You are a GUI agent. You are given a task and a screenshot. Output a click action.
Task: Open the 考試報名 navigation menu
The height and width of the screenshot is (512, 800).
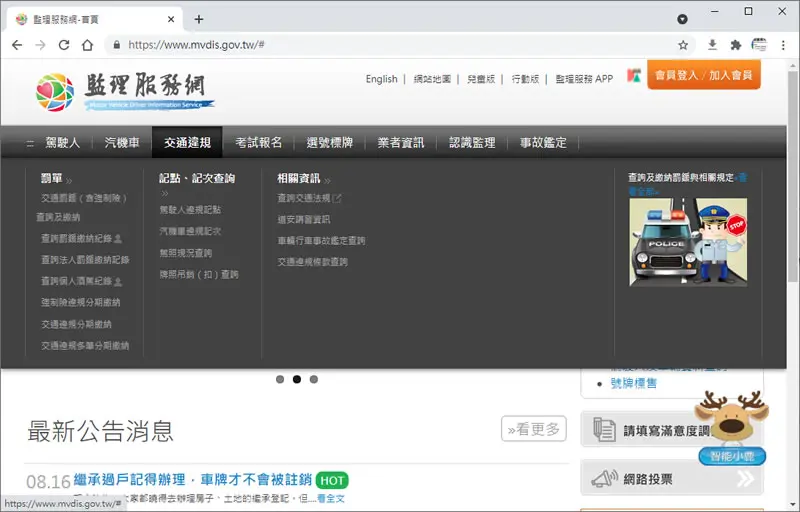pos(259,143)
